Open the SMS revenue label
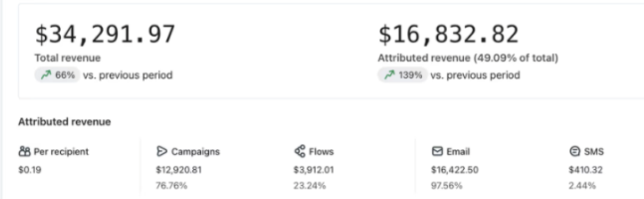The image size is (644, 199). pos(594,152)
